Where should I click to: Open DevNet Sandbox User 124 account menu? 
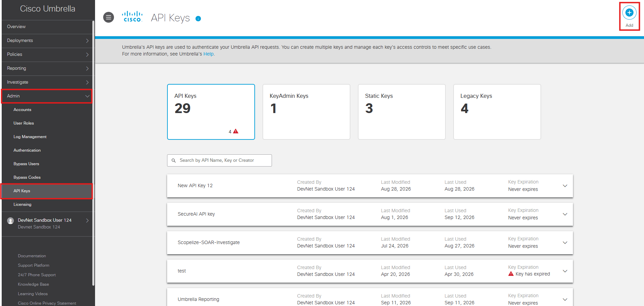(47, 224)
